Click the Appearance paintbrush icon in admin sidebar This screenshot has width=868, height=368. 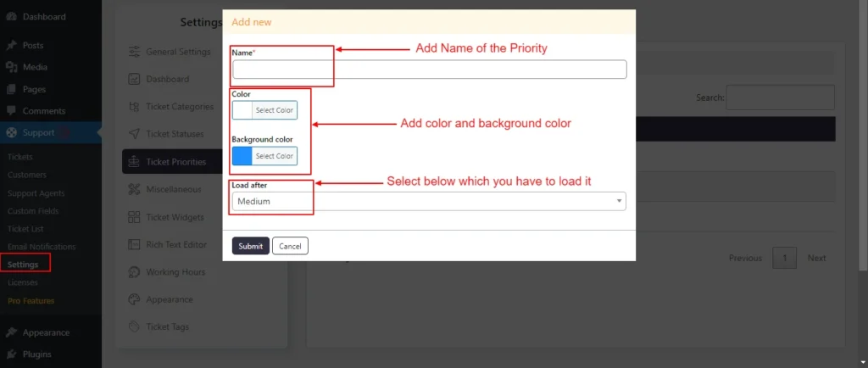pos(11,332)
